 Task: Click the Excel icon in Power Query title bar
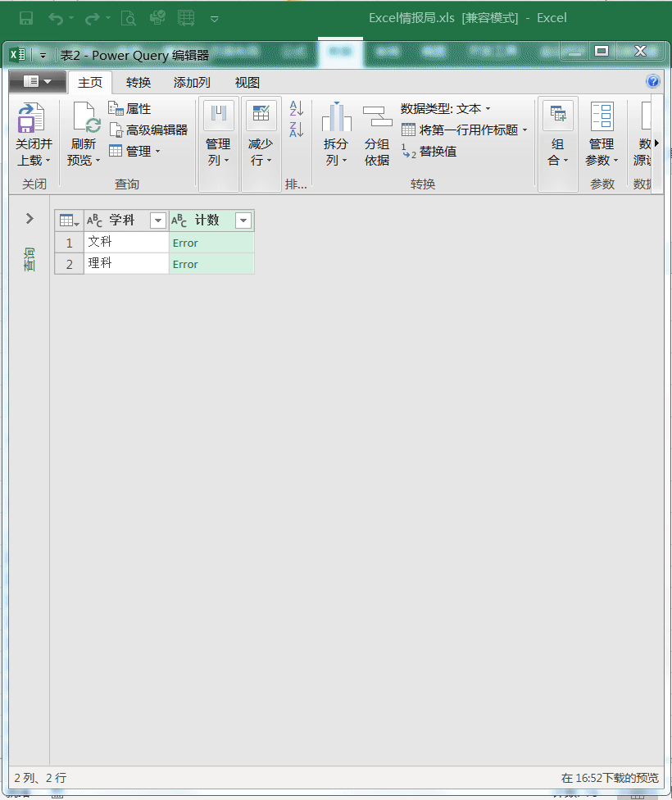pyautogui.click(x=18, y=55)
